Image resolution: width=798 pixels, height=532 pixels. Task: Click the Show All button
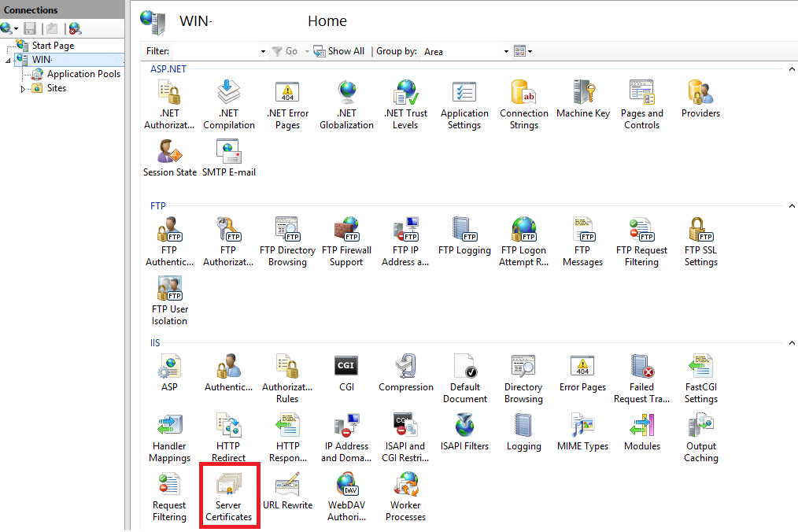pyautogui.click(x=339, y=51)
